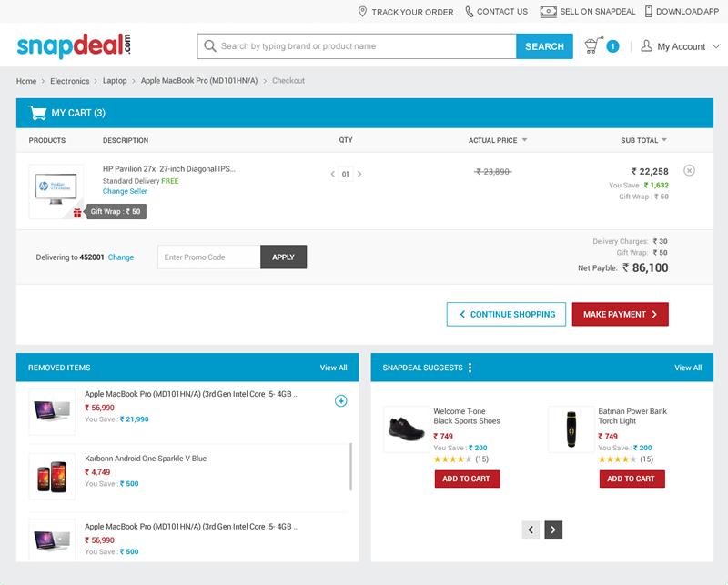Click Batman power bank thumbnail
728x585 pixels.
point(571,429)
